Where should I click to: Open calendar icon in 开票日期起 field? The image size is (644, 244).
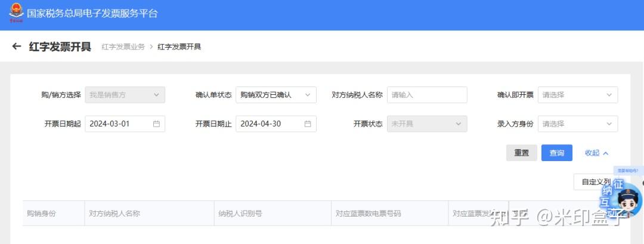156,123
